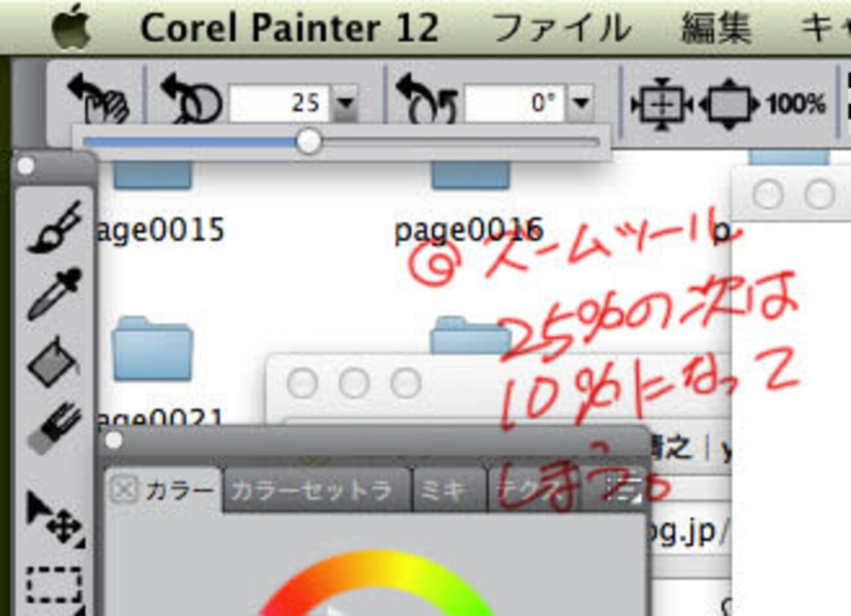This screenshot has width=851, height=616.
Task: Expand the zoom level dropdown arrow
Action: tap(345, 103)
